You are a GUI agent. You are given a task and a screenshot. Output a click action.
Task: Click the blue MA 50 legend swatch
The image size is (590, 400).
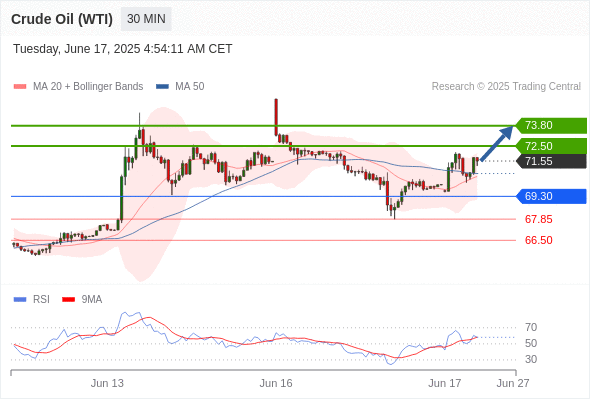pos(162,87)
